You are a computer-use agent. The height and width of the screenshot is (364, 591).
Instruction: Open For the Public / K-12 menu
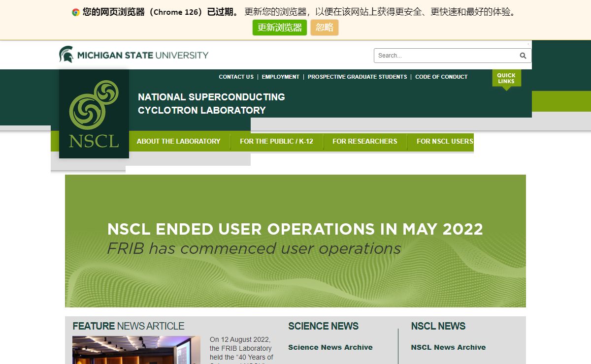click(276, 141)
